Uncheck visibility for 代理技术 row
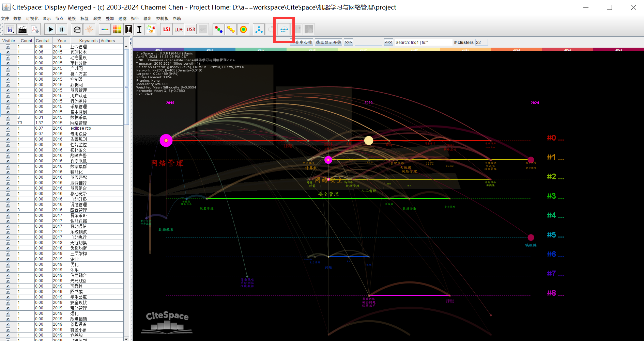 point(8,52)
